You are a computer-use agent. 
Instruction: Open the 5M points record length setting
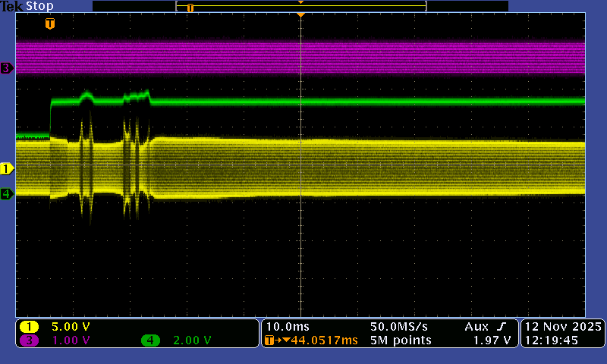point(401,340)
